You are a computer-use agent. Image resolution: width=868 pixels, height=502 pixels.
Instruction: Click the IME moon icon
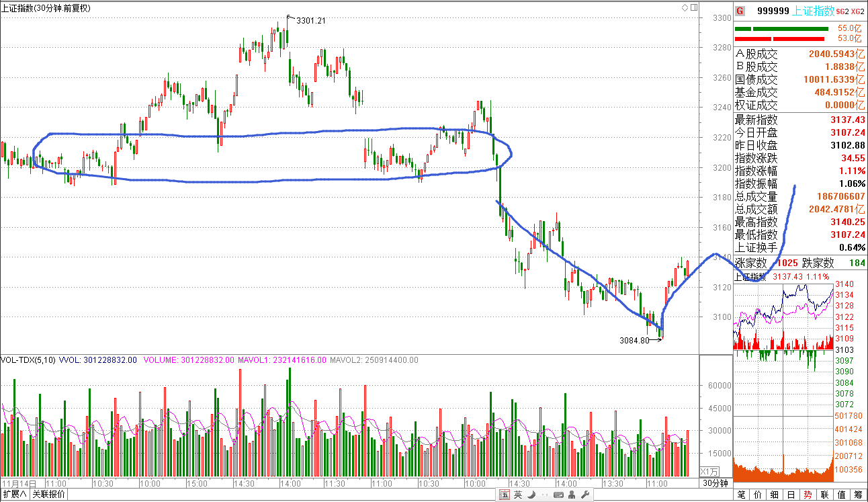coord(531,495)
